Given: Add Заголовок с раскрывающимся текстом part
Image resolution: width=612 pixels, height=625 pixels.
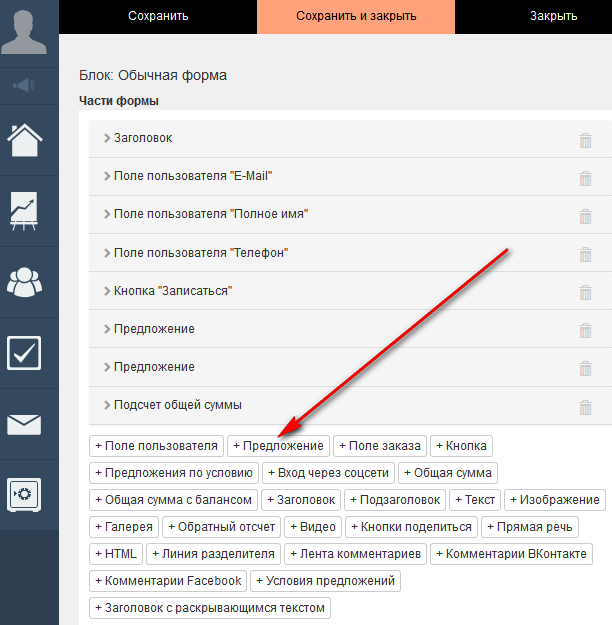Looking at the screenshot, I should pyautogui.click(x=210, y=608).
